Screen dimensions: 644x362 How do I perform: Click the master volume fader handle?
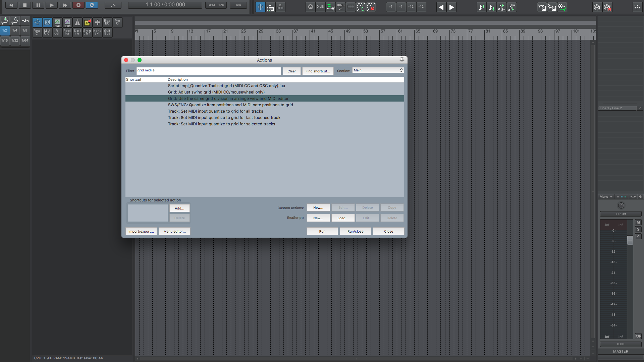point(630,240)
